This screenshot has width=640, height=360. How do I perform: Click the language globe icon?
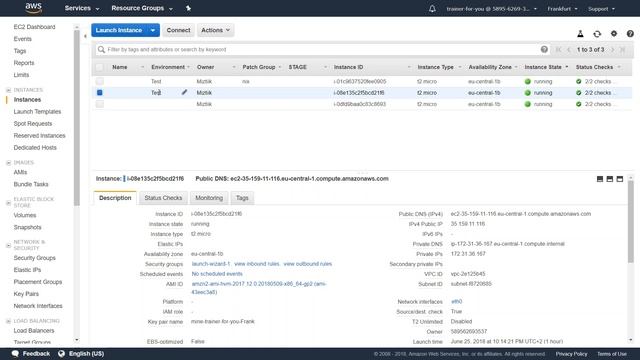[x=61, y=353]
